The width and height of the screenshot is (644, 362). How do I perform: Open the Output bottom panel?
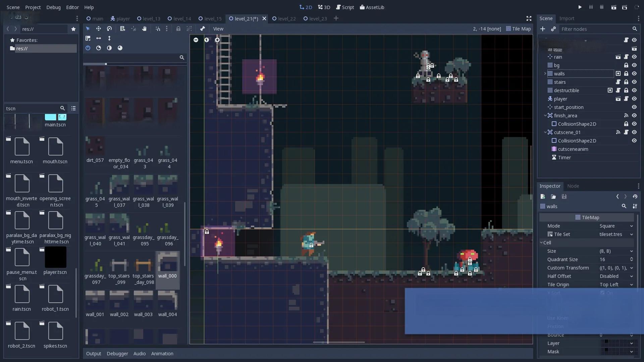(x=94, y=354)
